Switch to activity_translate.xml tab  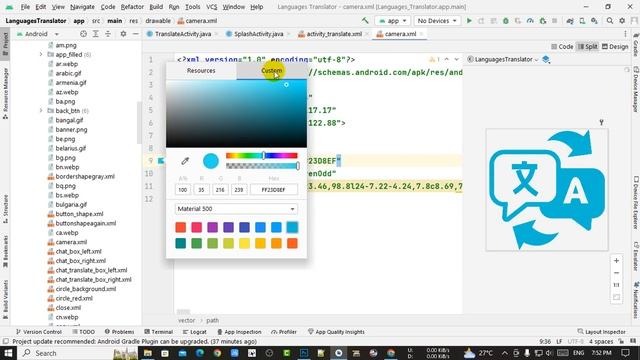[x=333, y=34]
